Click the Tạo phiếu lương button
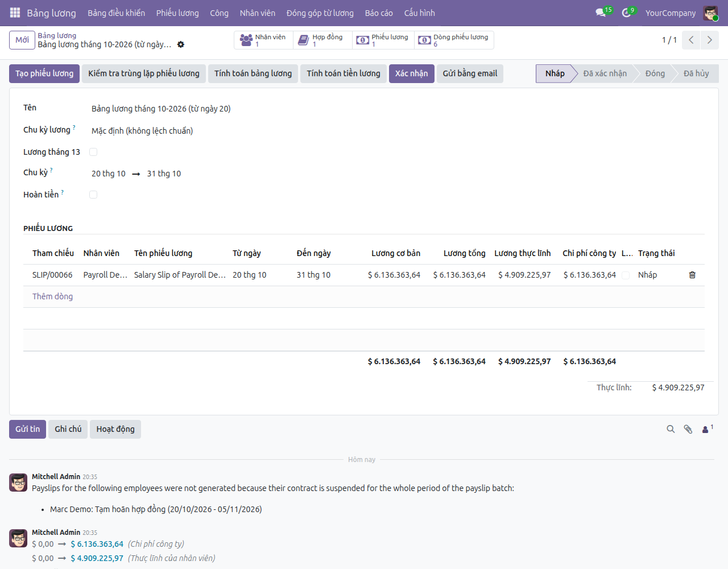 pyautogui.click(x=44, y=73)
